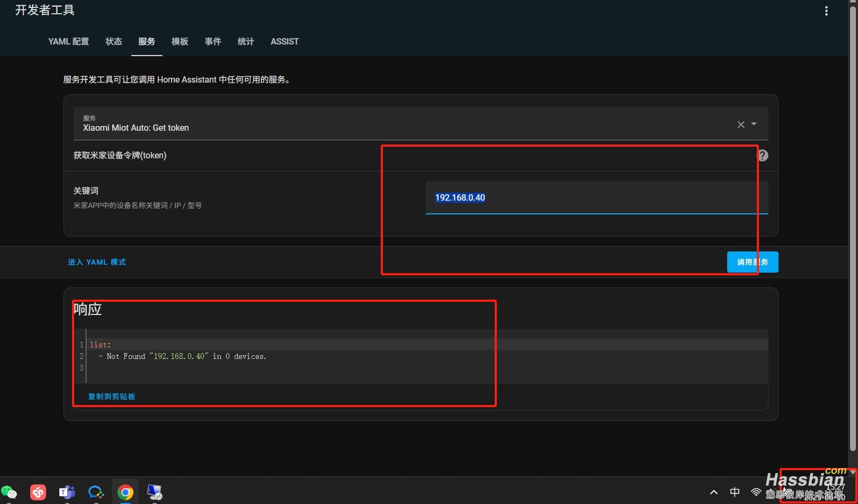Open the help question mark icon
Image resolution: width=858 pixels, height=504 pixels.
click(763, 155)
